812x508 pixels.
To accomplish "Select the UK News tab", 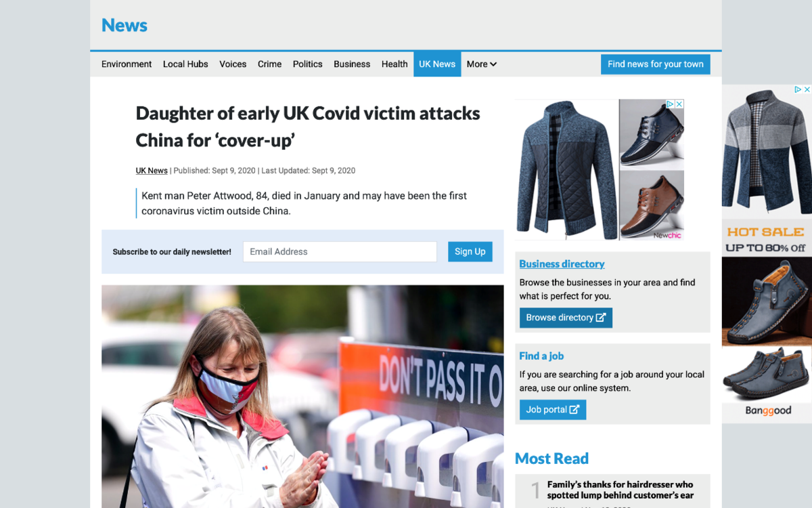I will click(x=437, y=64).
